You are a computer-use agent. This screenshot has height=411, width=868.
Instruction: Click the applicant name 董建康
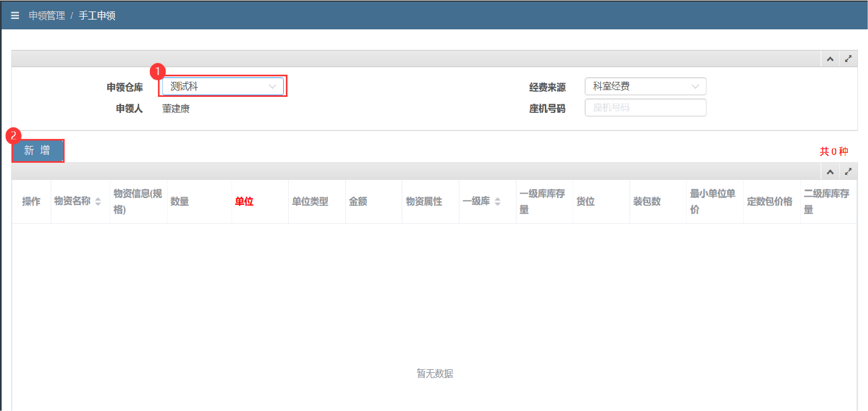176,109
